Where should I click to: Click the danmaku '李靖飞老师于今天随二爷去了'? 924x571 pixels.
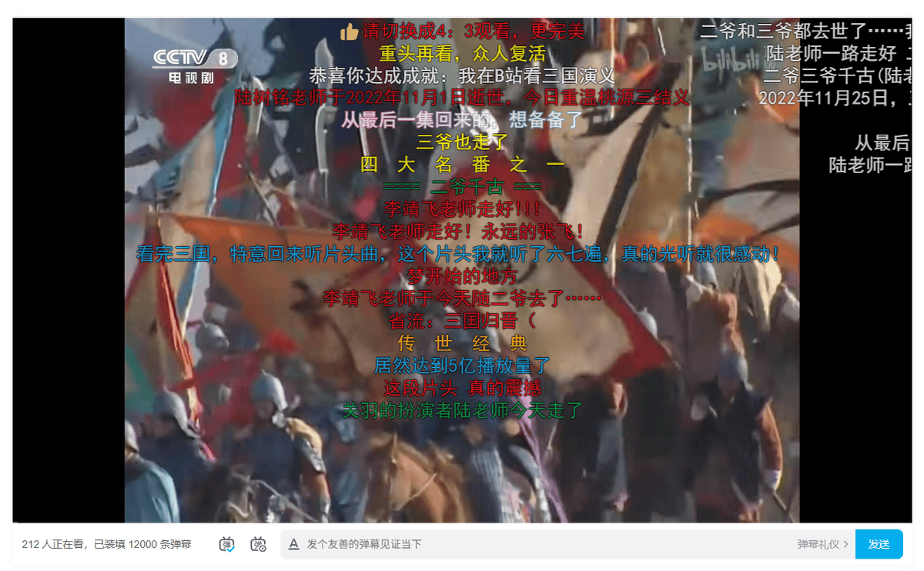(462, 298)
